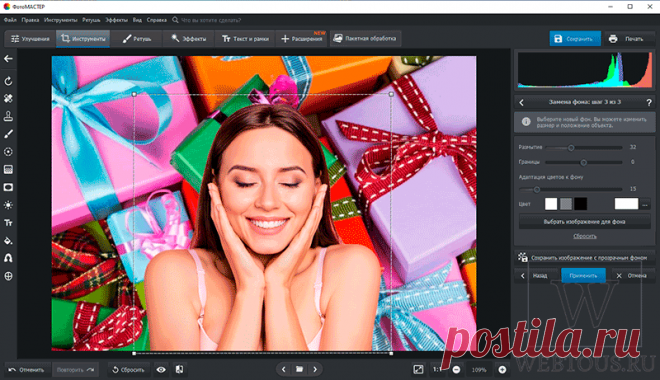660x380 pixels.
Task: Click the back arrow in the left toolbar
Action: tap(8, 59)
